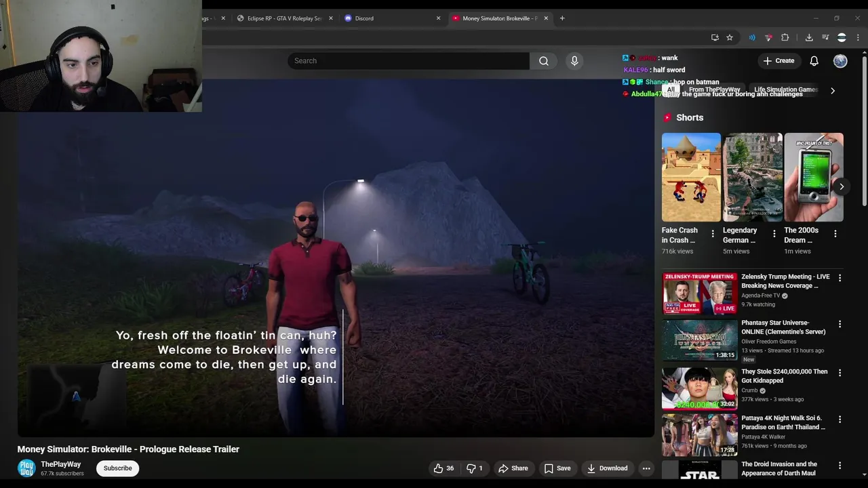Image resolution: width=868 pixels, height=488 pixels.
Task: Open options for Pattaya 4K Night Walk video
Action: pyautogui.click(x=840, y=420)
